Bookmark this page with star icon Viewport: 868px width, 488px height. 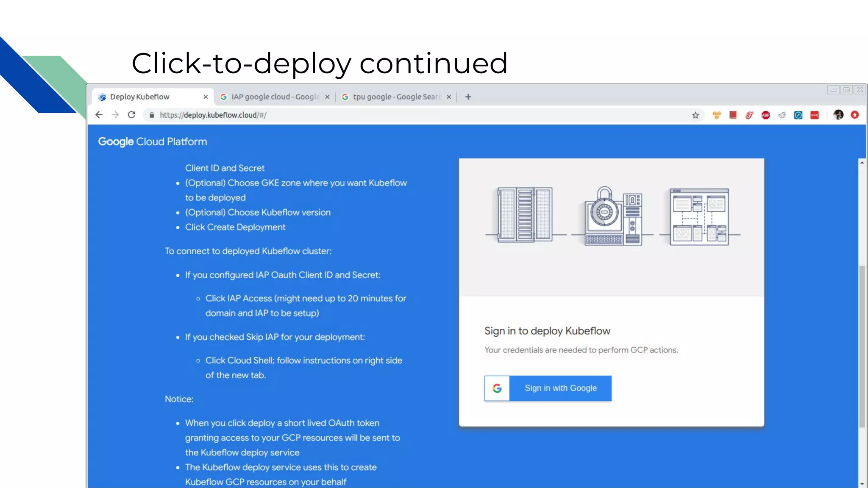pos(696,115)
